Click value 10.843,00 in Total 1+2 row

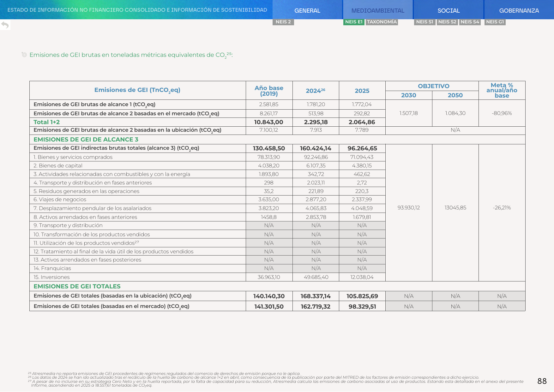coord(269,122)
